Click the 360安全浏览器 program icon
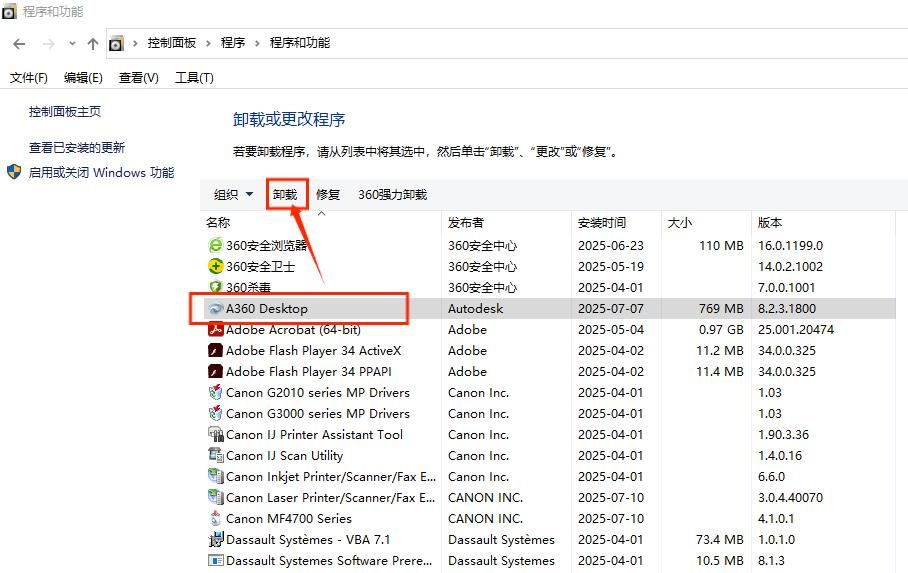The width and height of the screenshot is (908, 573). [215, 245]
